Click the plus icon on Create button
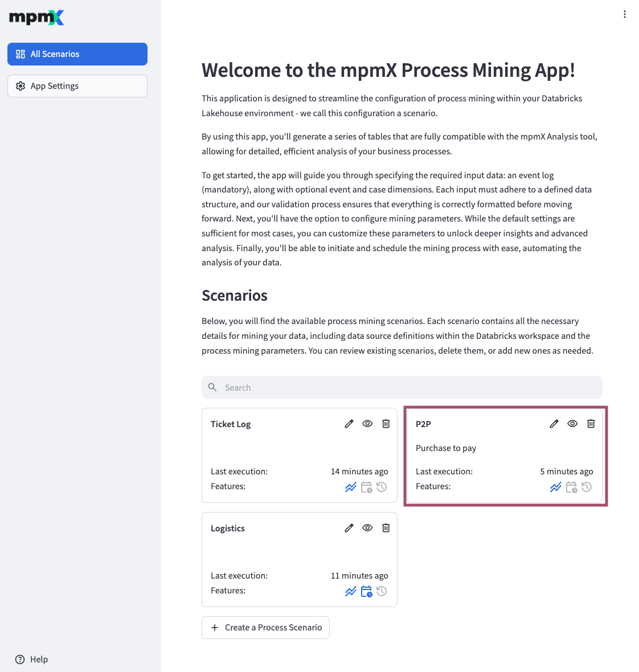 [215, 628]
